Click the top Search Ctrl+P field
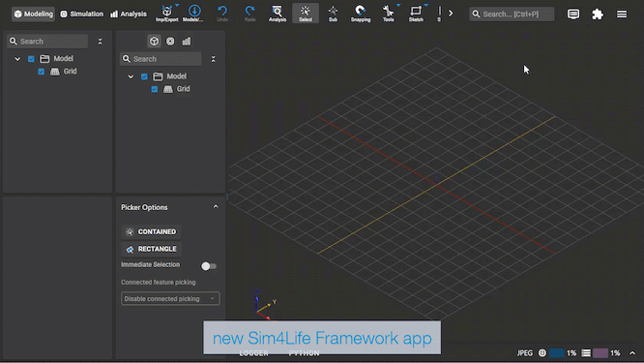 pos(512,14)
